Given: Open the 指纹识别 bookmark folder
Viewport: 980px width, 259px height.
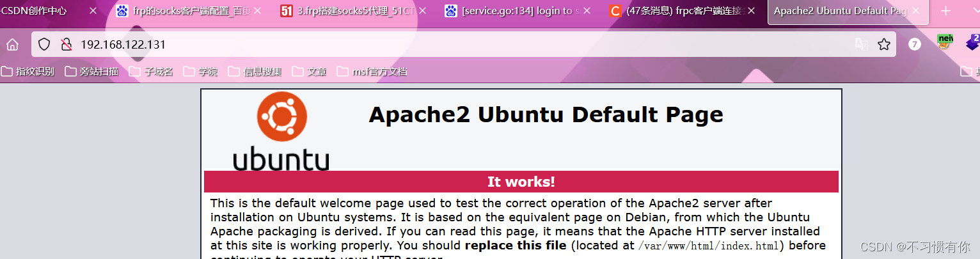Looking at the screenshot, I should [28, 72].
